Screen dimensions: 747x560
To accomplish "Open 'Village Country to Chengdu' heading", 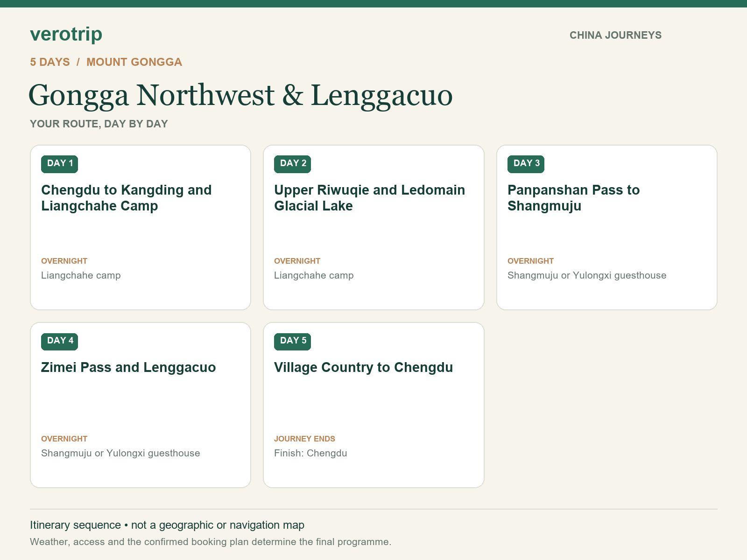I will (364, 368).
